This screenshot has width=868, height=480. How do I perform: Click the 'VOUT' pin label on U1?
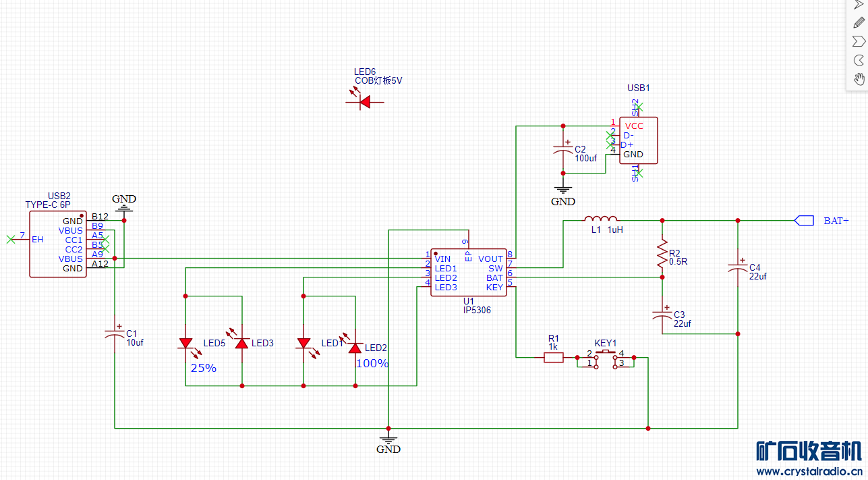pyautogui.click(x=490, y=259)
